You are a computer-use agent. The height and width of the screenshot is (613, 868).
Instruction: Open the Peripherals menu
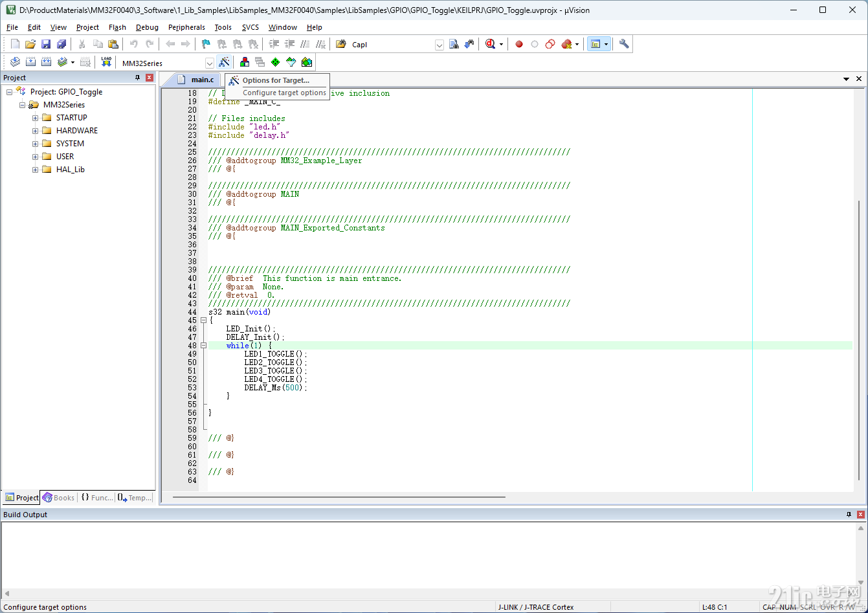point(186,27)
